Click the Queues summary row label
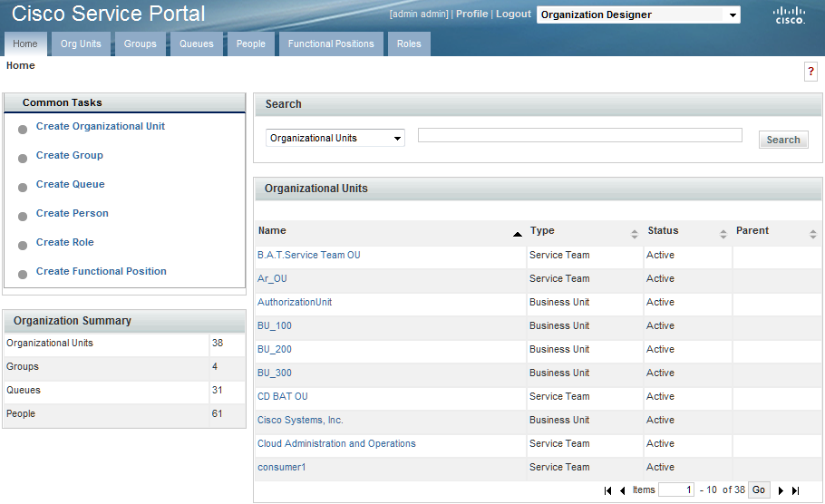Image resolution: width=825 pixels, height=504 pixels. [24, 391]
